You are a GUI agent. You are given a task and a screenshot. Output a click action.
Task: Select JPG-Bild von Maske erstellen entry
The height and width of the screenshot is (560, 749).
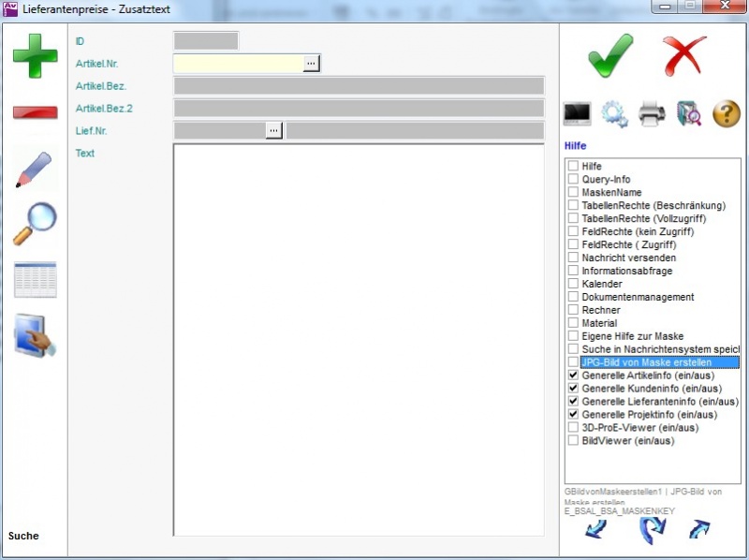(646, 362)
